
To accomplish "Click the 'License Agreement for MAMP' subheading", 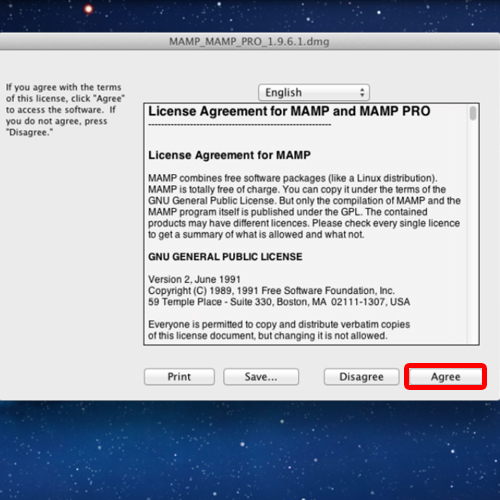I will click(229, 155).
